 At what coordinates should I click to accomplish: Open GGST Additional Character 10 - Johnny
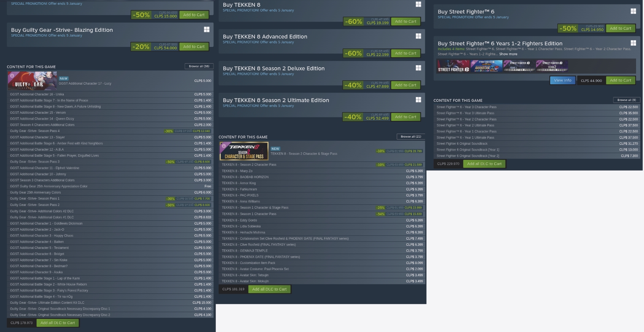(x=110, y=174)
